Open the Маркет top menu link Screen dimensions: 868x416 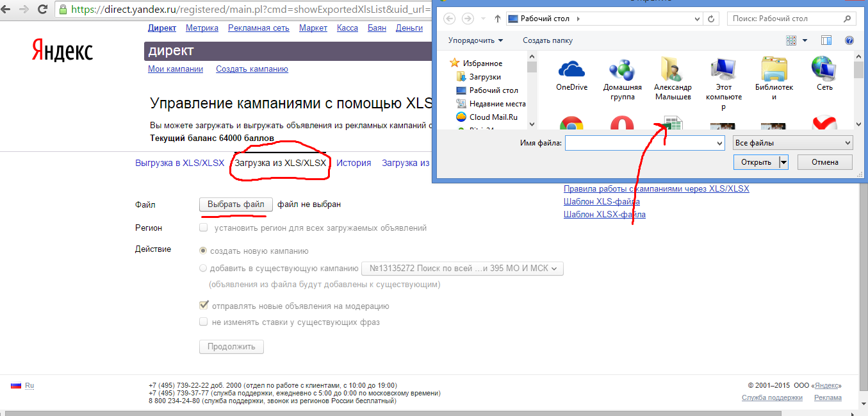[313, 28]
